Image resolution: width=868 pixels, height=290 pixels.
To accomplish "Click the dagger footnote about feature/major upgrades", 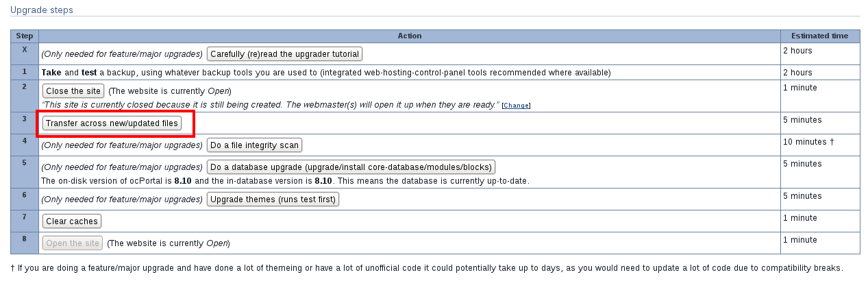I will point(427,268).
